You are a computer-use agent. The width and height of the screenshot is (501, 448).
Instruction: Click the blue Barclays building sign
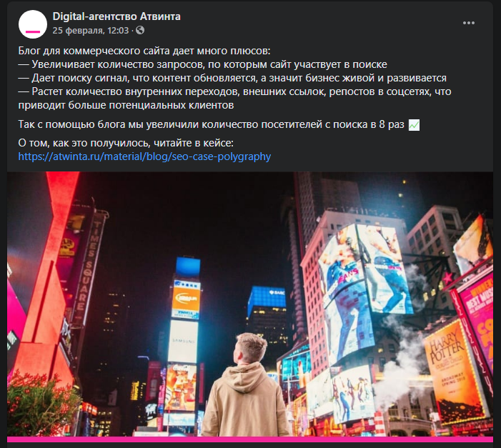click(267, 297)
